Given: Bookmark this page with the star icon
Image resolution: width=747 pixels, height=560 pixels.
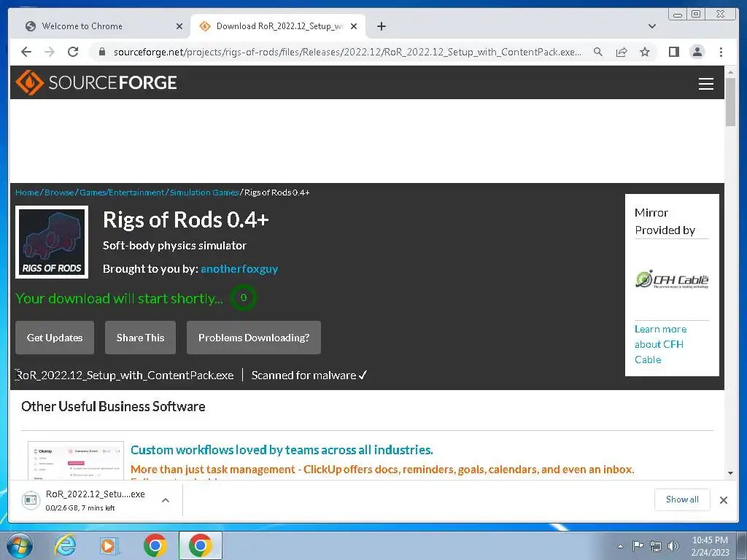Looking at the screenshot, I should click(645, 52).
